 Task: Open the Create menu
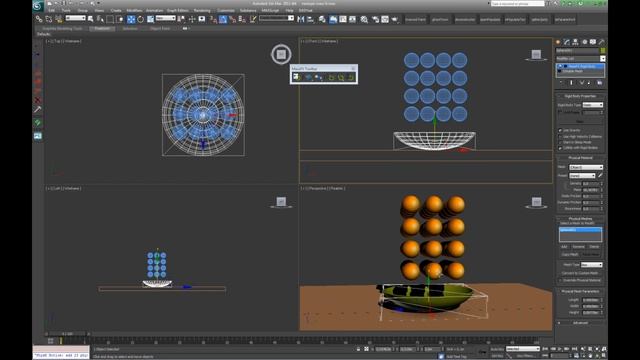coord(116,11)
